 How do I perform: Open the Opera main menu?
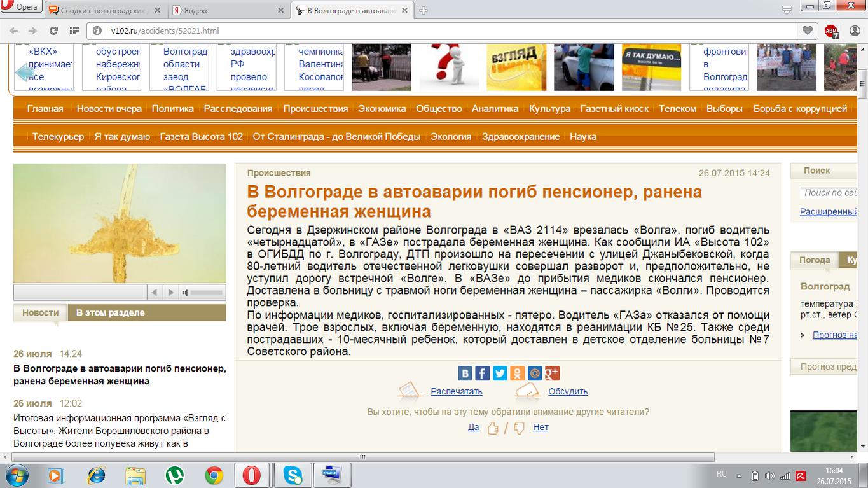21,7
